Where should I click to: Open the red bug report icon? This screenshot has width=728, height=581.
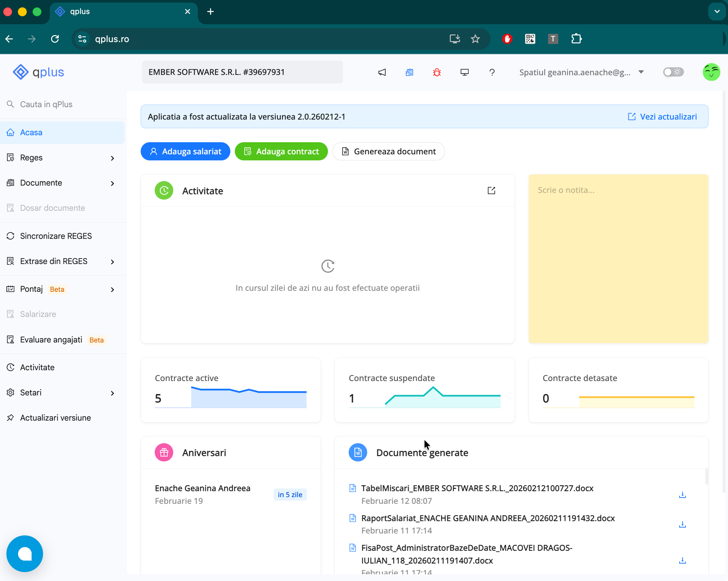click(x=437, y=72)
